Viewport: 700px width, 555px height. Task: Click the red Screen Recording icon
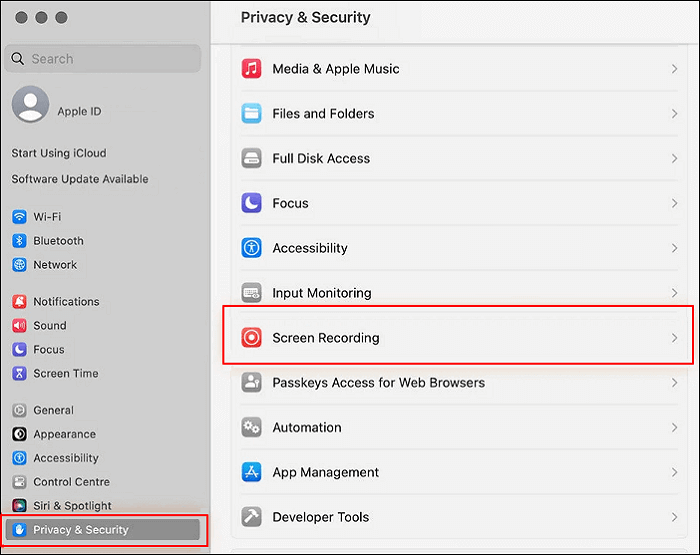click(x=251, y=338)
